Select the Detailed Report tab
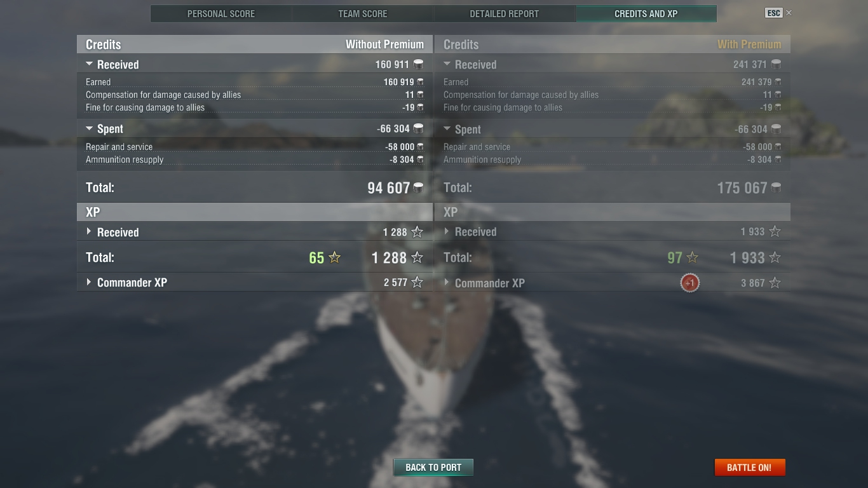The image size is (868, 488). click(505, 13)
